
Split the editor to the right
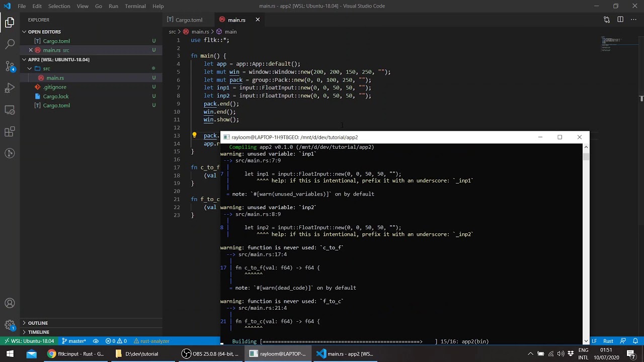click(620, 20)
